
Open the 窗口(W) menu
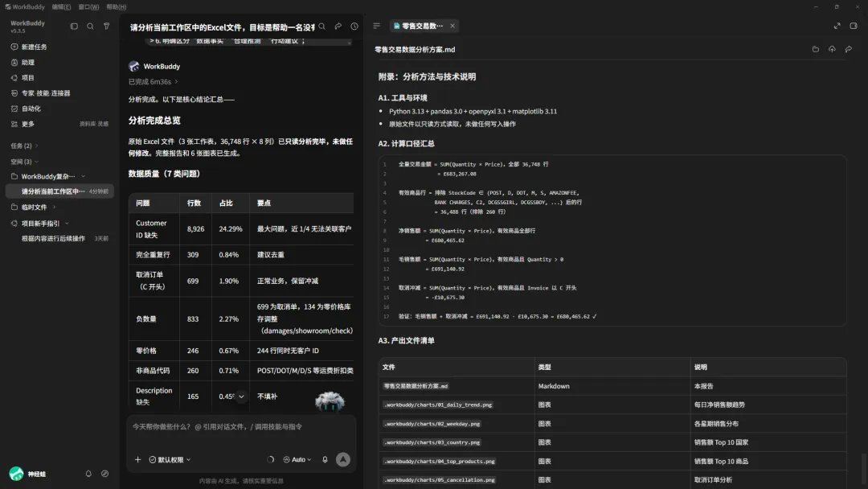tap(88, 6)
